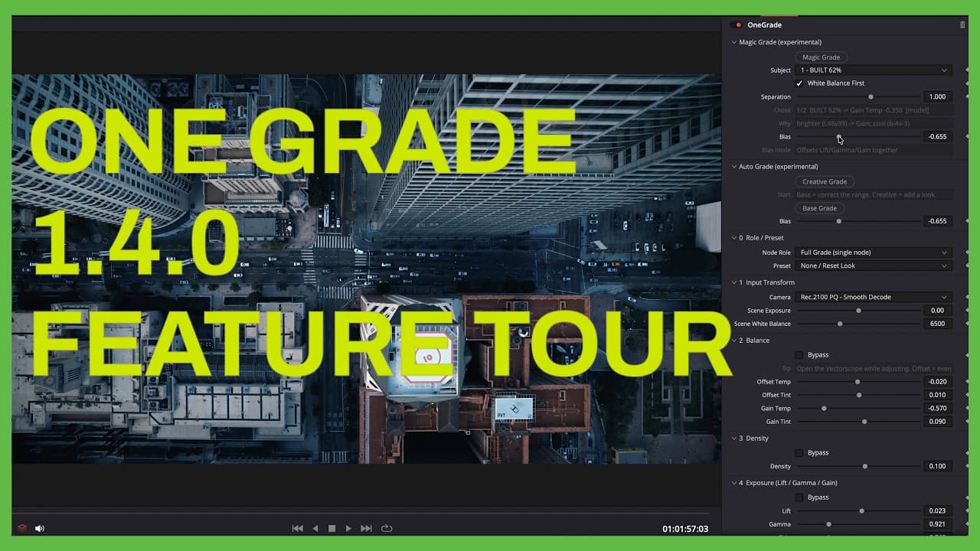This screenshot has height=551, width=980.
Task: Play the clip forward
Action: click(x=348, y=528)
